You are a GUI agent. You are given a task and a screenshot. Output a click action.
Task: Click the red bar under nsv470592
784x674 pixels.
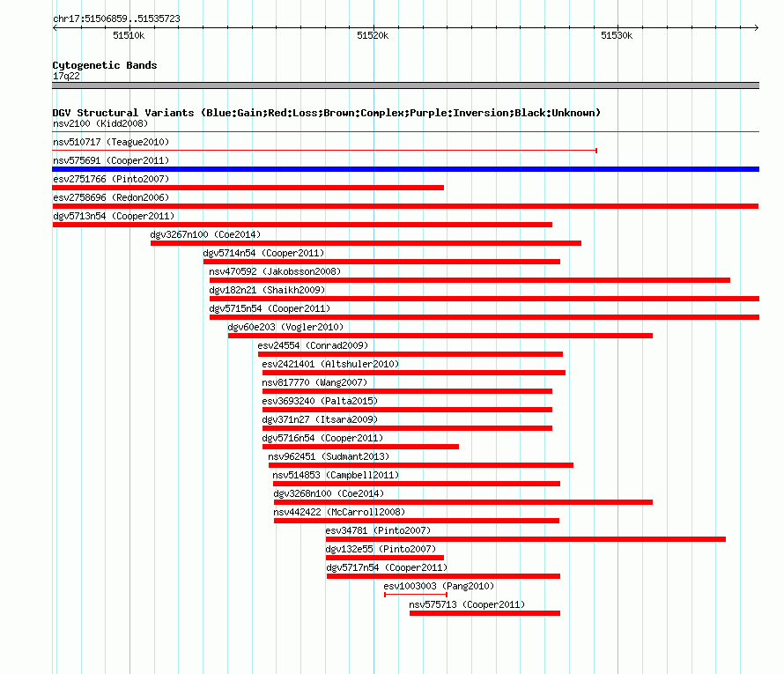470,280
